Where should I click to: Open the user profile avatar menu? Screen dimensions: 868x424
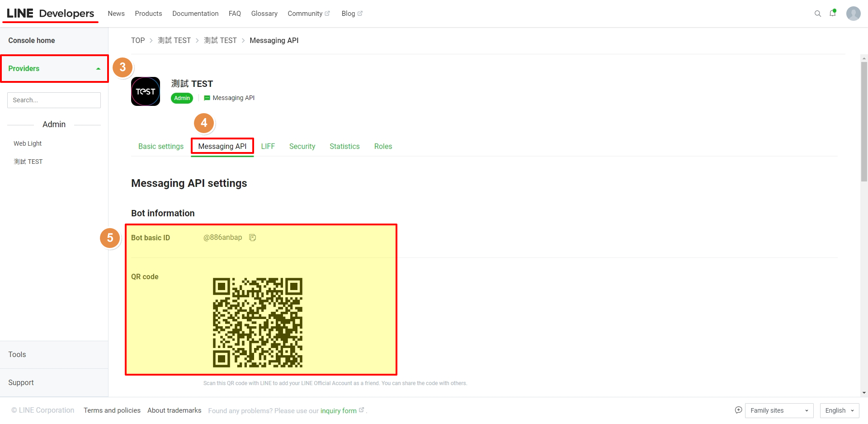853,14
